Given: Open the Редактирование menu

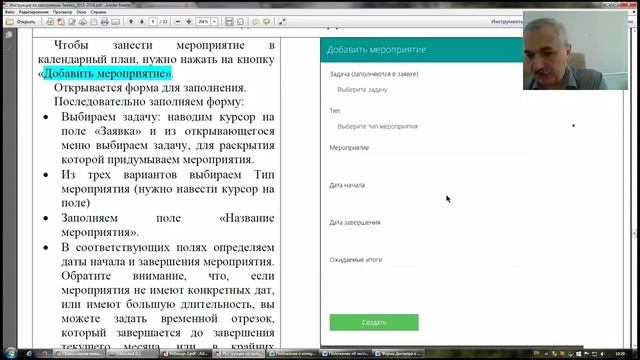Looking at the screenshot, I should click(33, 12).
